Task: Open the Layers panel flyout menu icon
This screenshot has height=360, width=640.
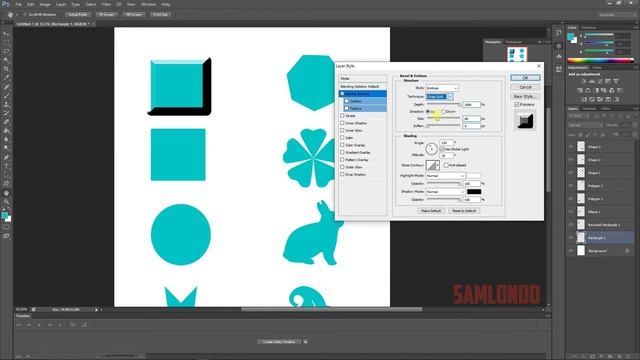Action: [636, 109]
